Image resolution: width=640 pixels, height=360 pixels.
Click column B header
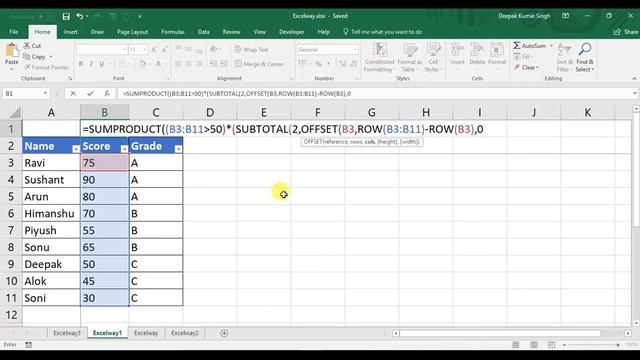(104, 112)
